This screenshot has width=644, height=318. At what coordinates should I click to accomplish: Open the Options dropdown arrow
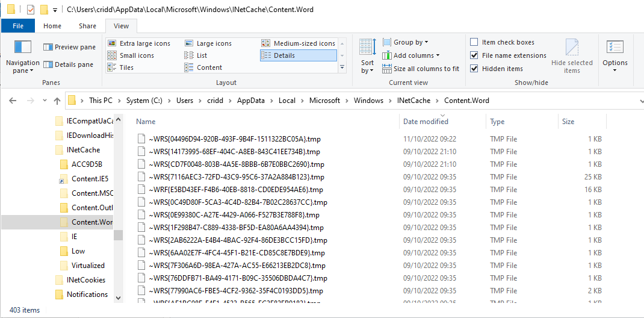coord(615,70)
